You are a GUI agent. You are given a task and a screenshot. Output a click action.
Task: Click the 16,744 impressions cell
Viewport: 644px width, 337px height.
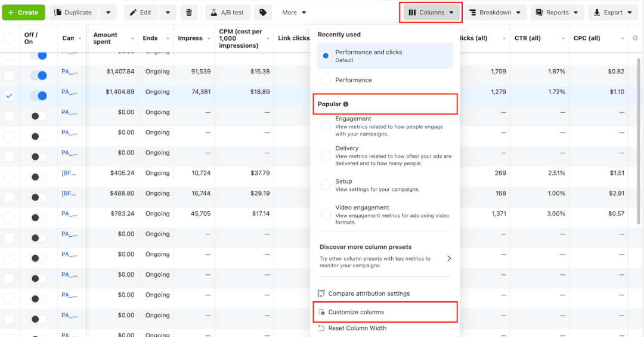[x=201, y=193]
